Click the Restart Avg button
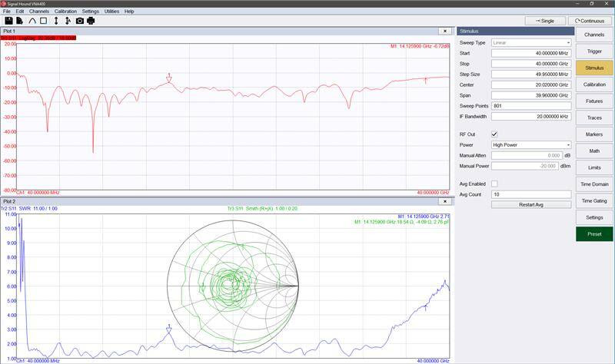615x364 pixels. 531,205
